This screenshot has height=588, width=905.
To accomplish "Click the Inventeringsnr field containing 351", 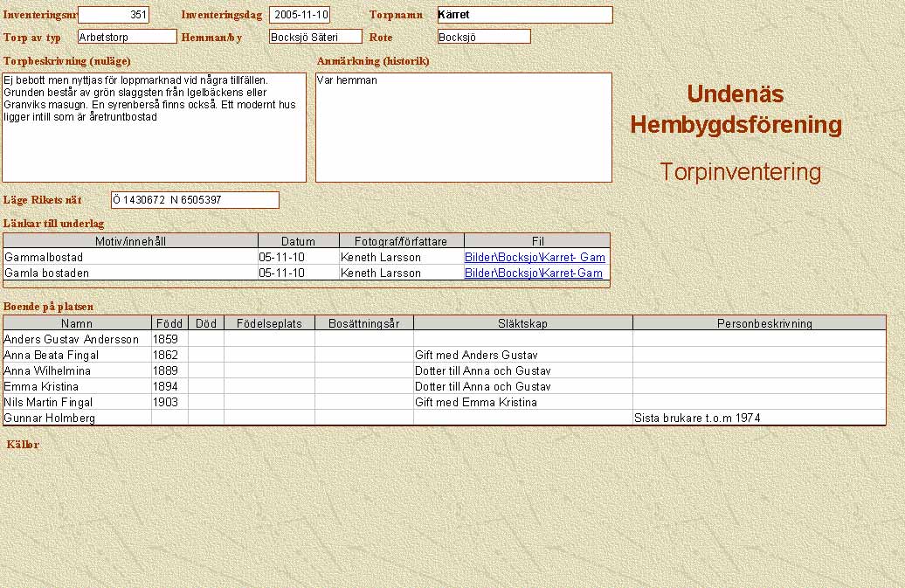I will pyautogui.click(x=114, y=15).
